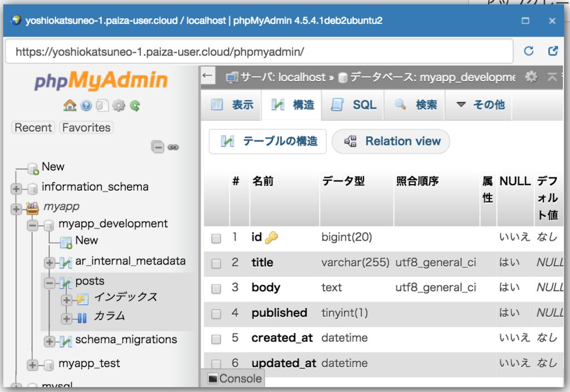The height and width of the screenshot is (392, 570).
Task: Click the カラム columns icon in tree
Action: coord(82,318)
